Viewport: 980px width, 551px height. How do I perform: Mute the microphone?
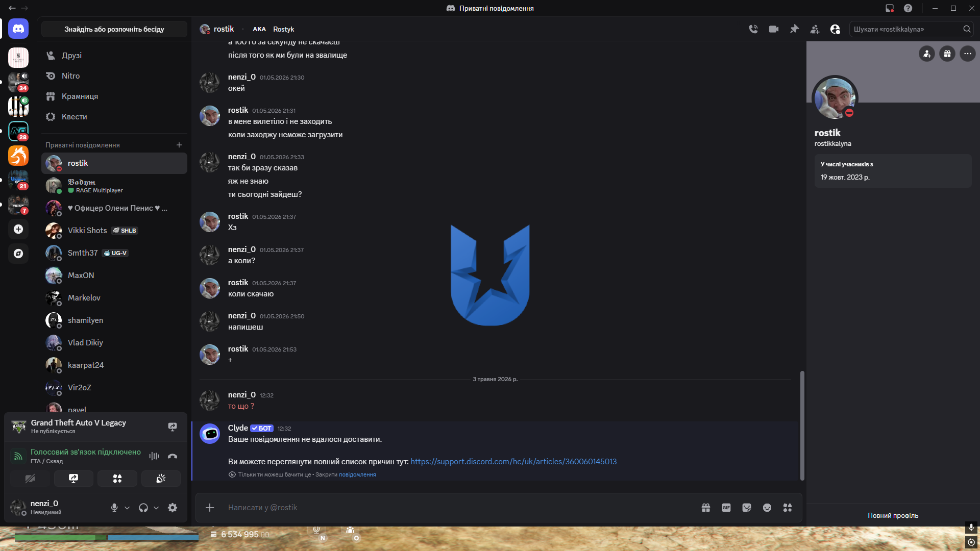[114, 508]
